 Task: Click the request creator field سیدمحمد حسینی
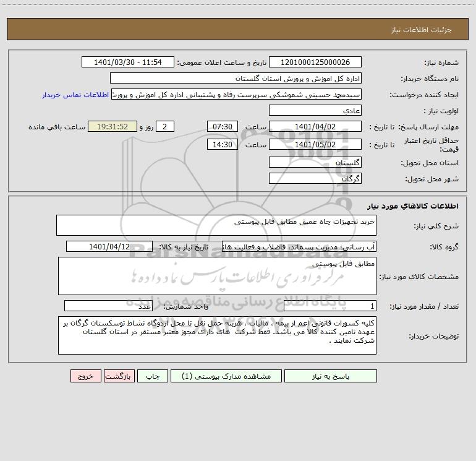click(x=236, y=95)
